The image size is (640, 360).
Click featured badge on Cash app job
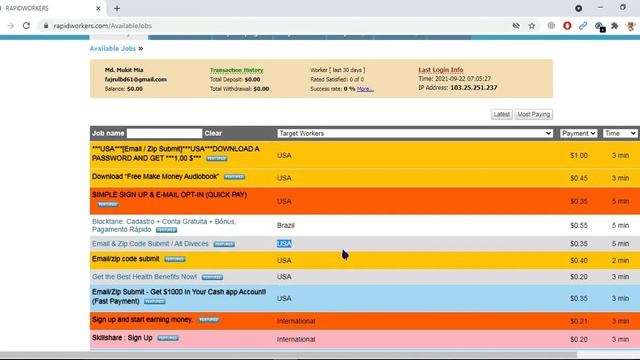pyautogui.click(x=155, y=302)
